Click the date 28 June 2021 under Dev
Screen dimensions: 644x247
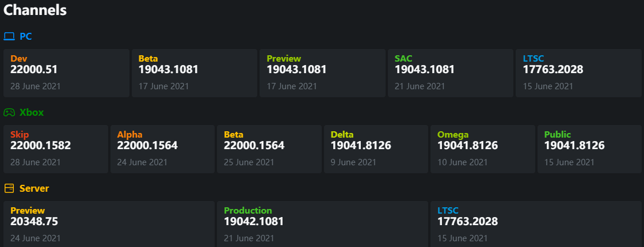click(35, 86)
